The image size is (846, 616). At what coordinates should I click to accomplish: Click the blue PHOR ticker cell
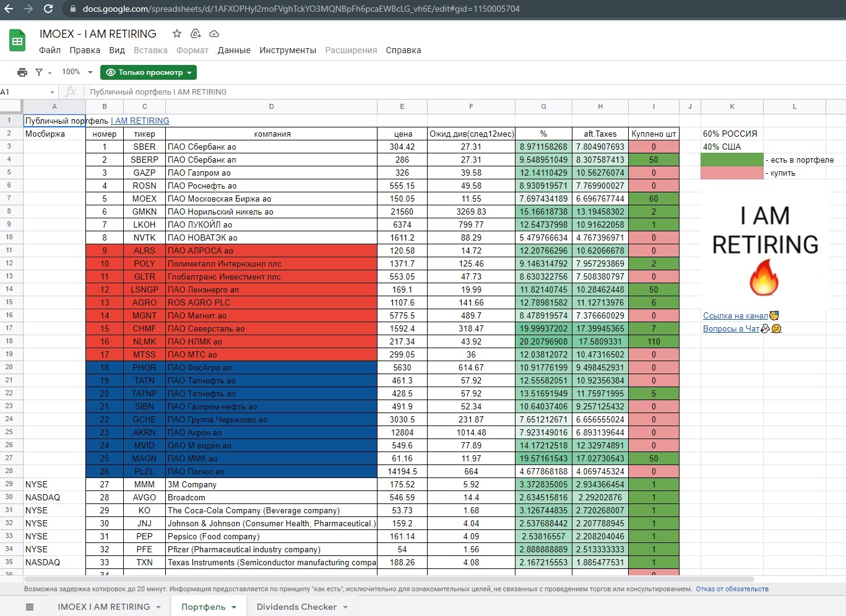click(x=144, y=367)
